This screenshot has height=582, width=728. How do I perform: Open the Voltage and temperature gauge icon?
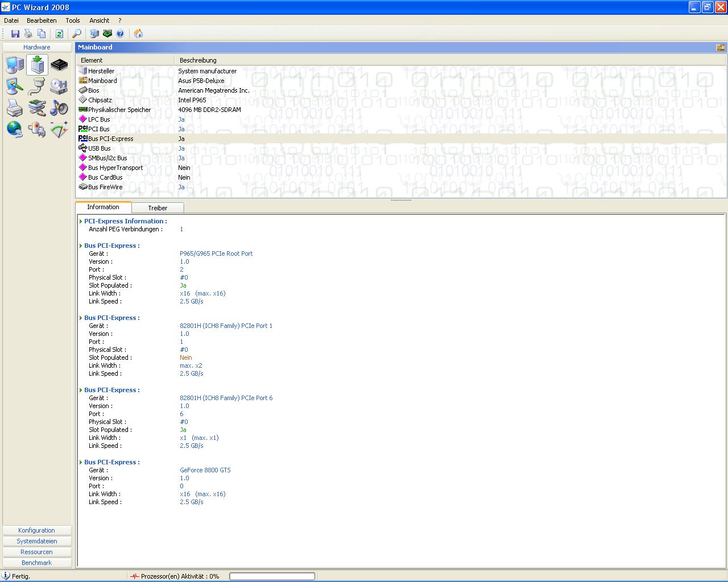click(59, 130)
